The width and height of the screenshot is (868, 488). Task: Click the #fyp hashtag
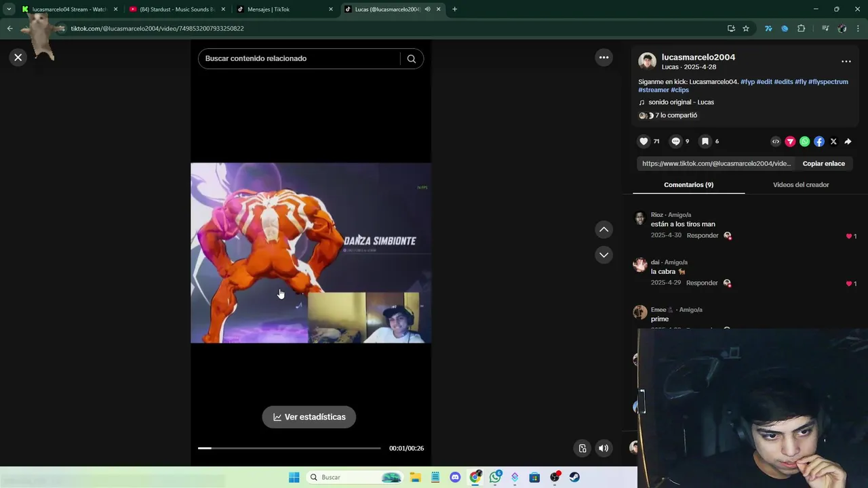(x=747, y=82)
